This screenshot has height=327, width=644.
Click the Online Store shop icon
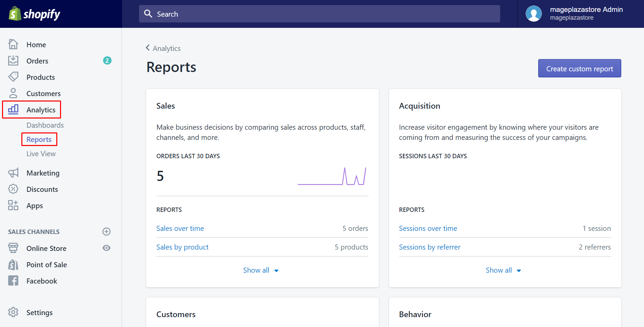[x=13, y=248]
